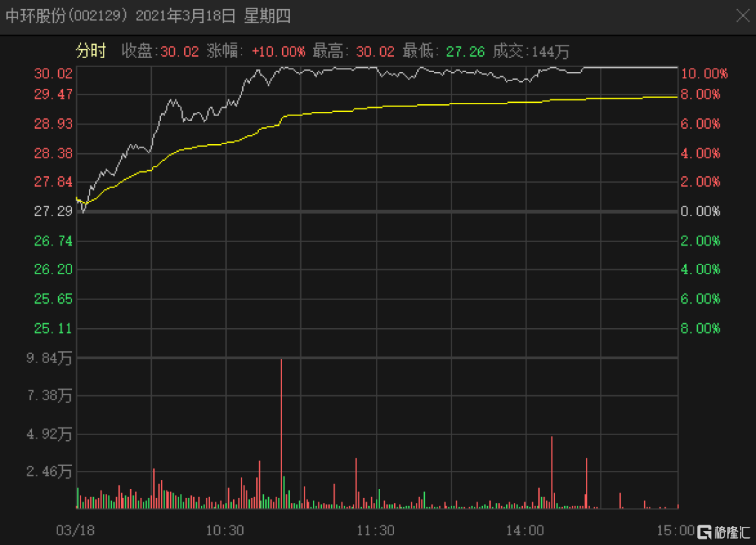Click the 14:00 time axis label
Screen dimensions: 756x545
pyautogui.click(x=525, y=530)
